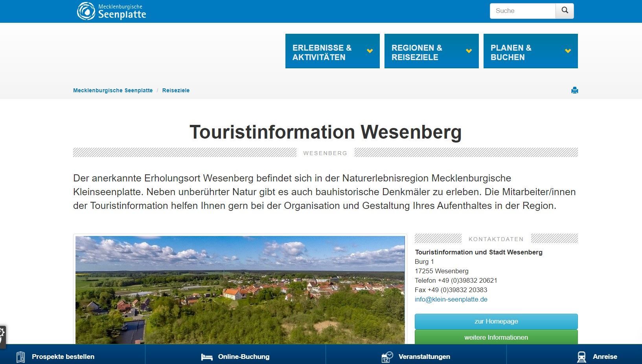The image size is (642, 364).
Task: Select the Touristinformation Wesenberg heading
Action: tap(326, 132)
